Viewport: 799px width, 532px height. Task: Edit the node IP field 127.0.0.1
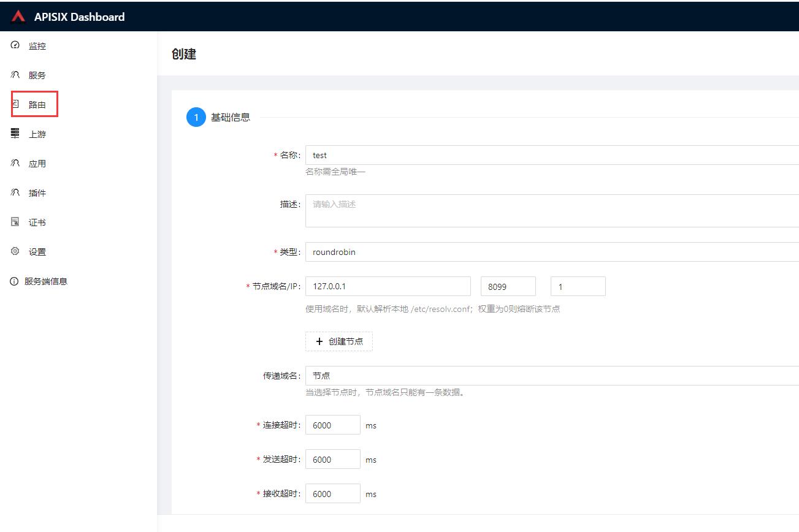pos(388,286)
